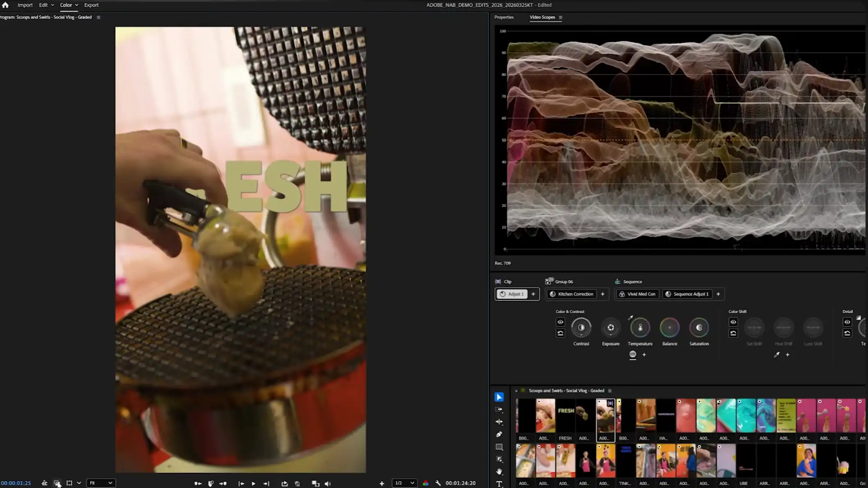
Task: Select the Vivid Med Con sequence look
Action: pyautogui.click(x=637, y=294)
